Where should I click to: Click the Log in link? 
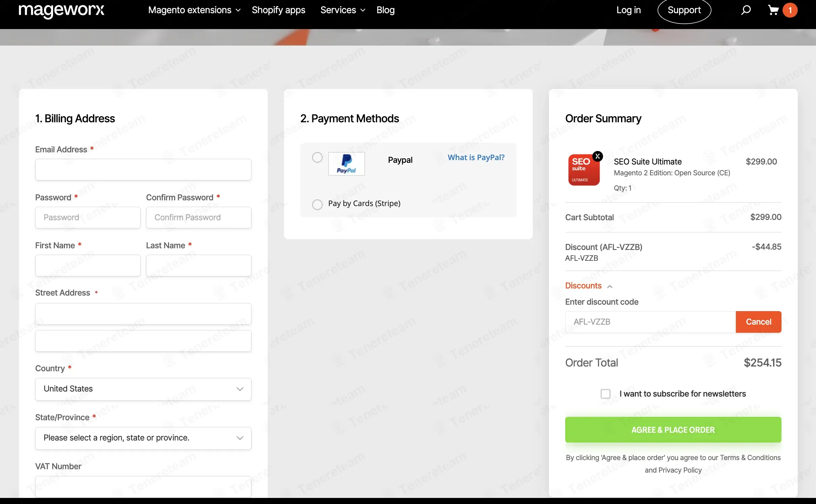[x=628, y=10]
